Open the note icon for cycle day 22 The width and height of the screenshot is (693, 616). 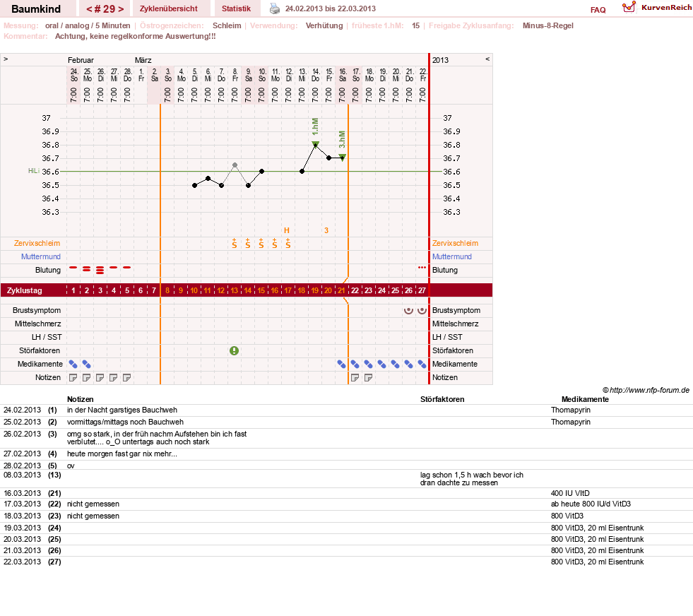355,378
